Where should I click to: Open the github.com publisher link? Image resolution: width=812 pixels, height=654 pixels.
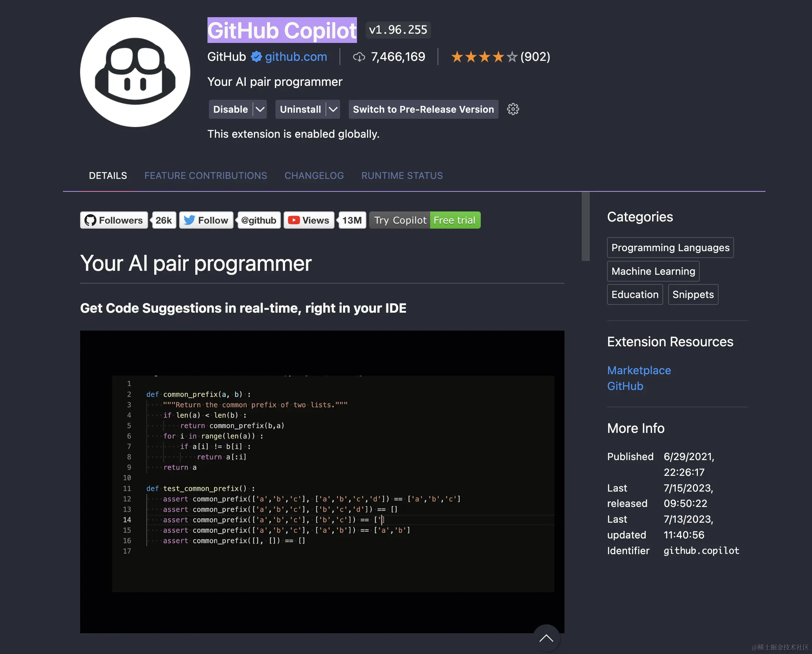coord(296,57)
